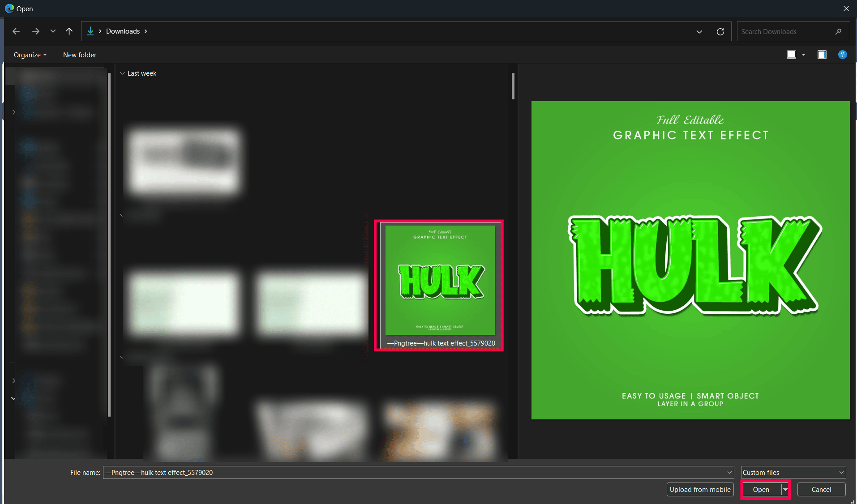857x504 pixels.
Task: Open more view options dropdown arrow
Action: coord(803,55)
